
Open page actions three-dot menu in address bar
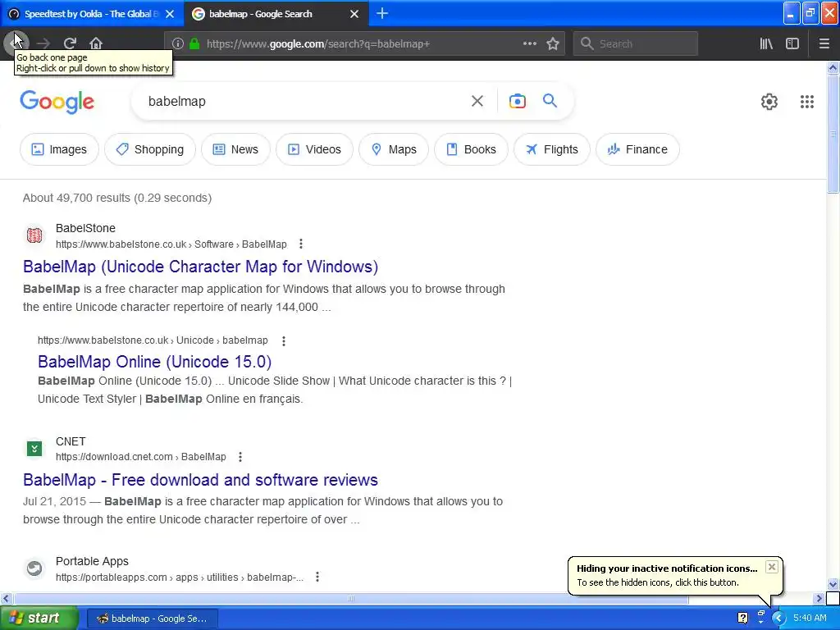click(529, 43)
